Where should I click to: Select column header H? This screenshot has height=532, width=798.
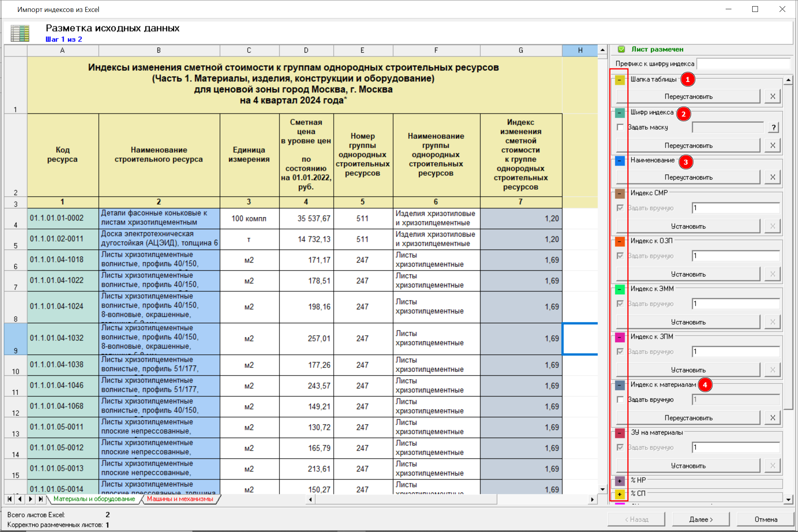coord(580,50)
